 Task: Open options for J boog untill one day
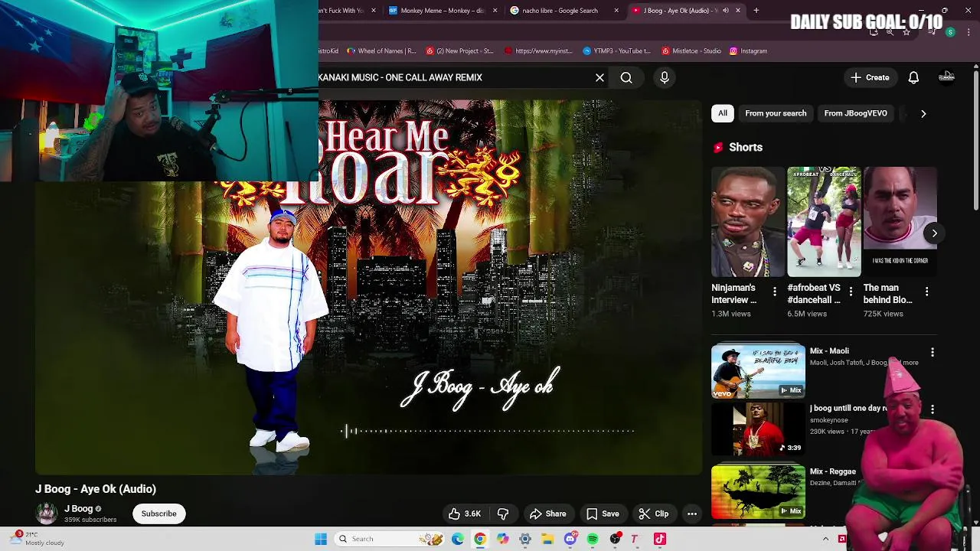[x=933, y=409]
